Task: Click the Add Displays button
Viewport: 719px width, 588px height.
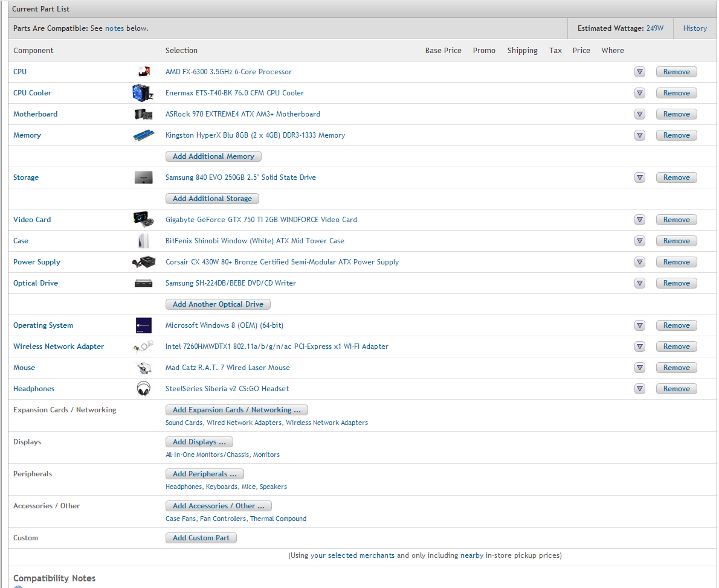Action: (199, 442)
